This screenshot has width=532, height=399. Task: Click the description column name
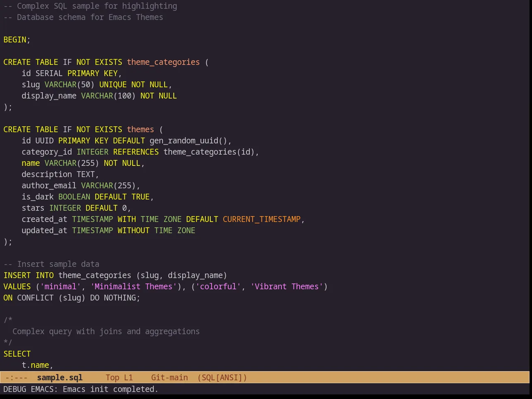coord(47,174)
